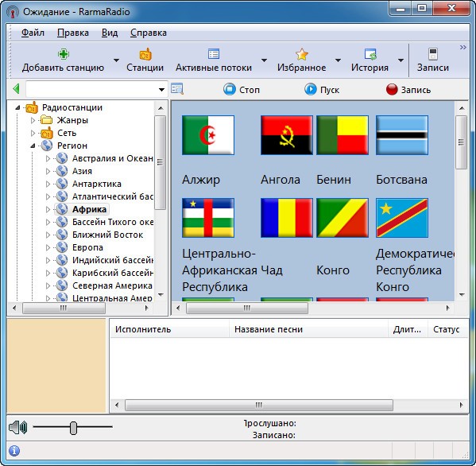Click the flag panel horizontal scrollbar thumb
This screenshot has width=476, height=466.
click(x=247, y=308)
